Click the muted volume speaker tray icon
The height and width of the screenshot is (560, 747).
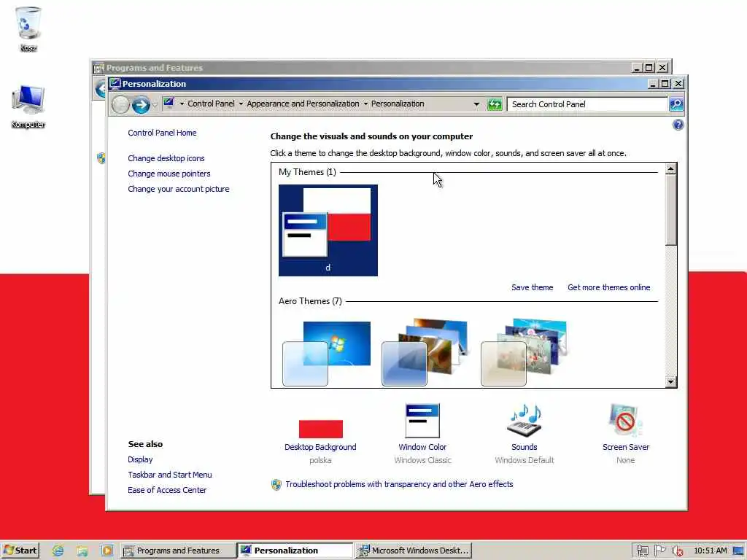[677, 551]
